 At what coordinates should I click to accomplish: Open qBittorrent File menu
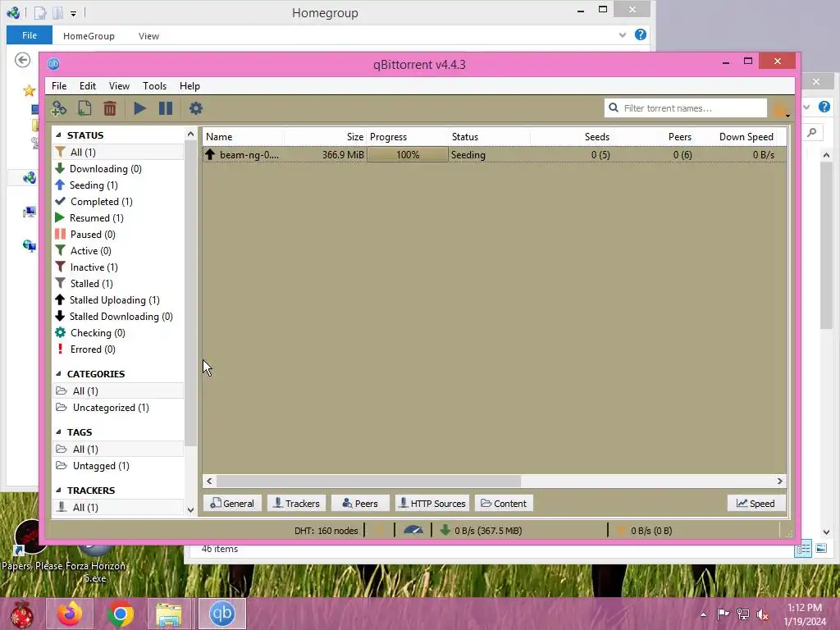59,85
